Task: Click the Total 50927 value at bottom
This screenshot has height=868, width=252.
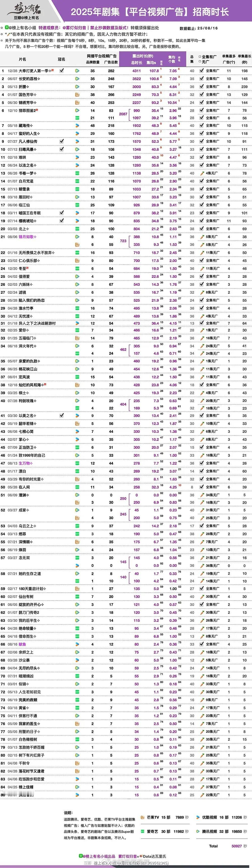Action: click(x=237, y=846)
